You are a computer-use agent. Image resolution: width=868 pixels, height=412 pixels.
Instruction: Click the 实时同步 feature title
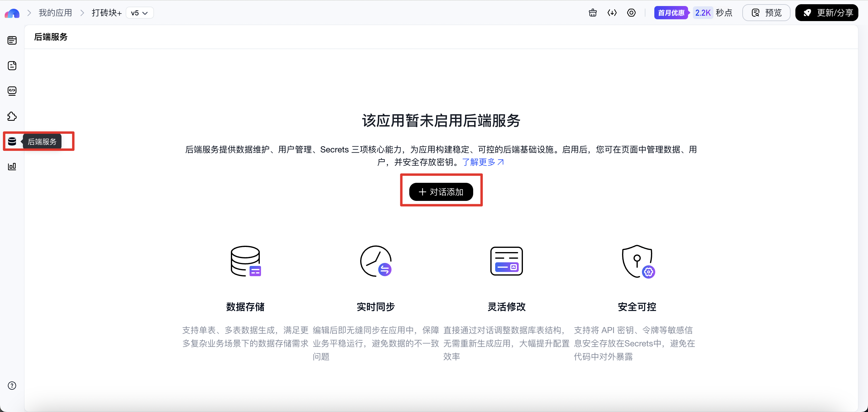click(x=376, y=307)
